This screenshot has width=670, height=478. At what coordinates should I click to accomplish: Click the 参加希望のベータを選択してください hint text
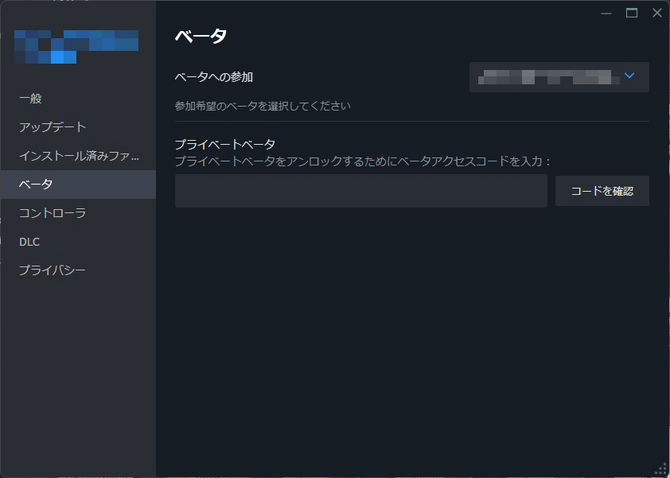262,105
